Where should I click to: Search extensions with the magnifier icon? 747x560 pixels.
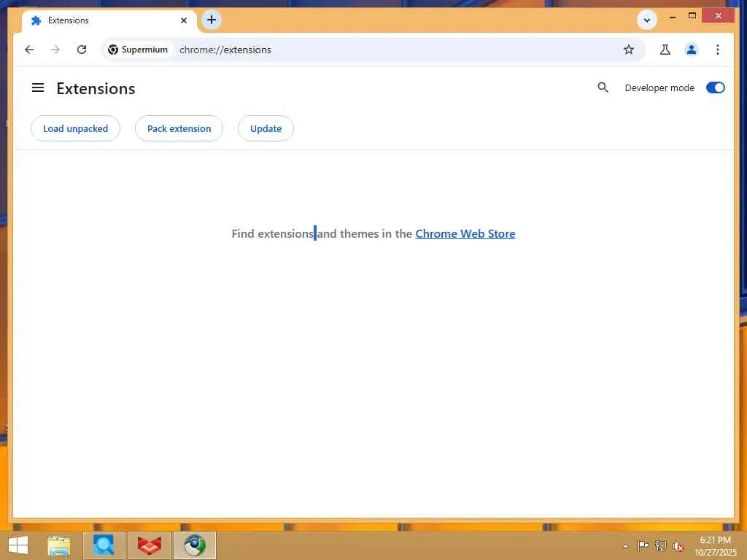tap(603, 87)
